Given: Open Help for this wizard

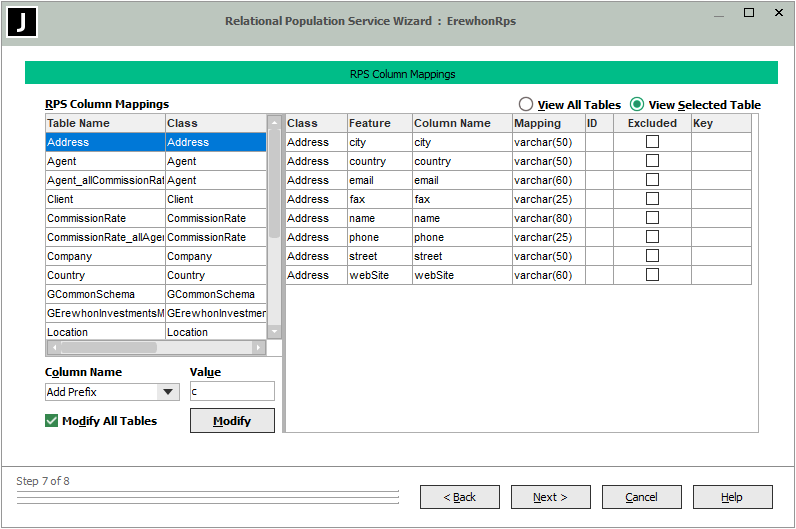Looking at the screenshot, I should (x=732, y=497).
